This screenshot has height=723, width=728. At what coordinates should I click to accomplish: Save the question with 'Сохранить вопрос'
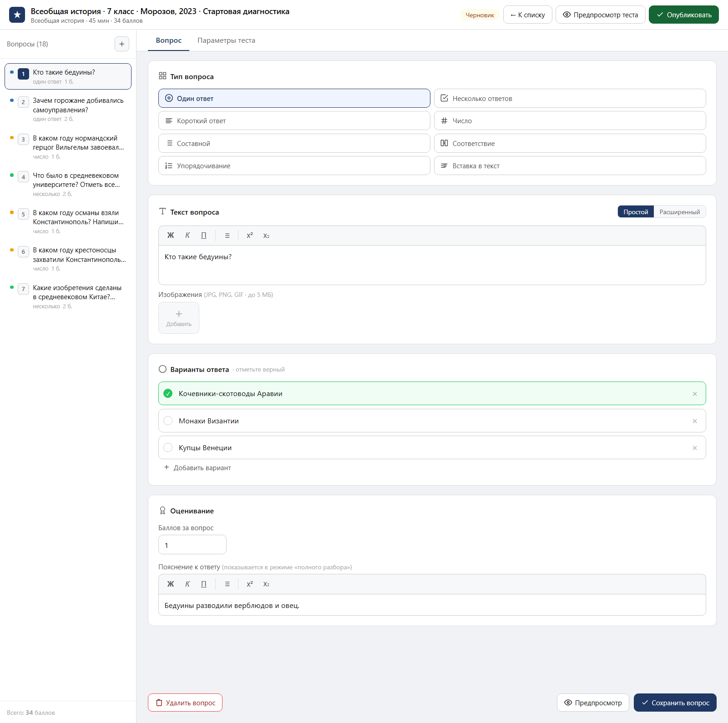675,703
